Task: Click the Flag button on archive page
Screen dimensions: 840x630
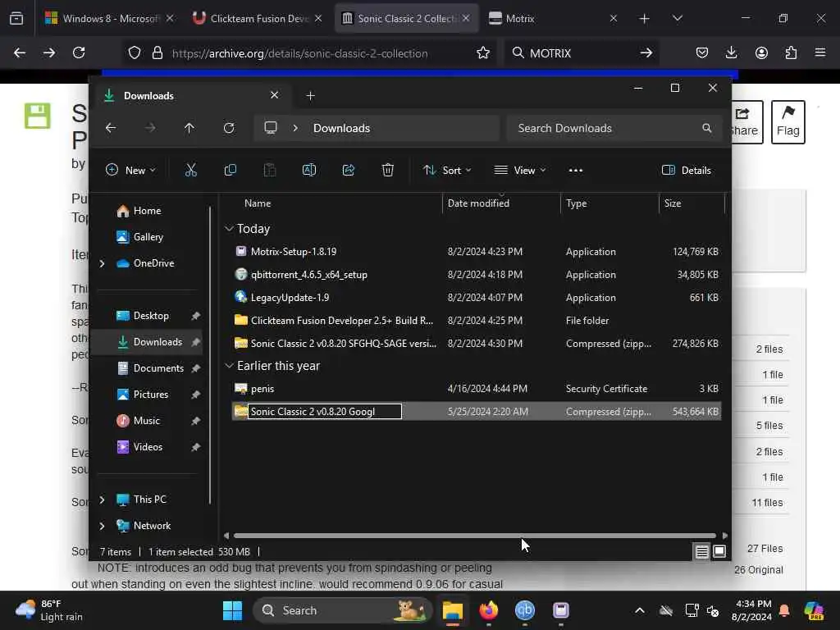Action: pos(788,122)
